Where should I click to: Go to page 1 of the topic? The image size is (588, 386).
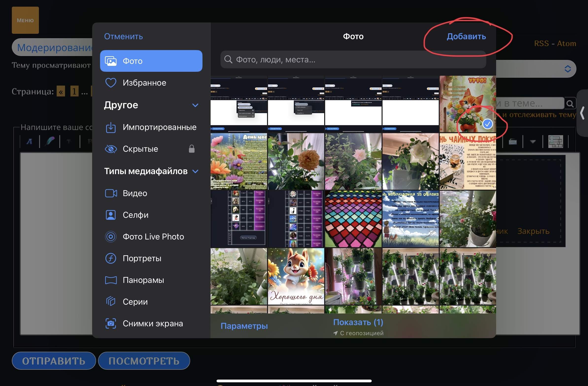(74, 91)
